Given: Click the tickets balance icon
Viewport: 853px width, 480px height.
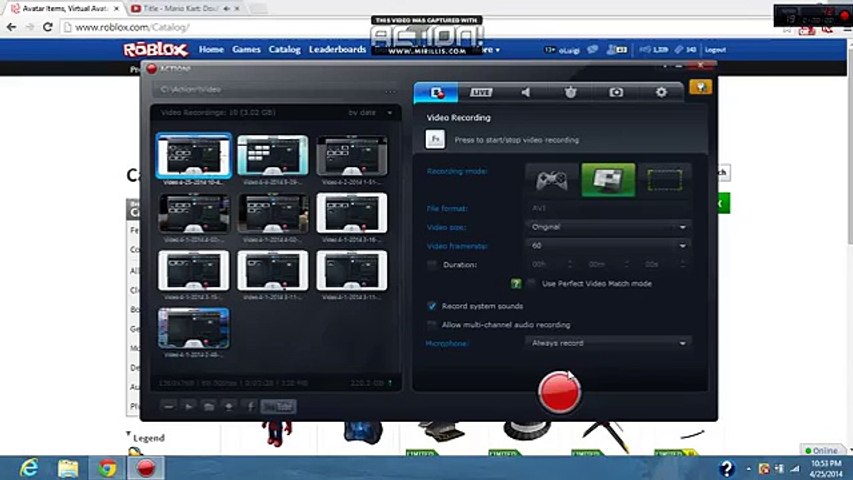Looking at the screenshot, I should [x=678, y=50].
